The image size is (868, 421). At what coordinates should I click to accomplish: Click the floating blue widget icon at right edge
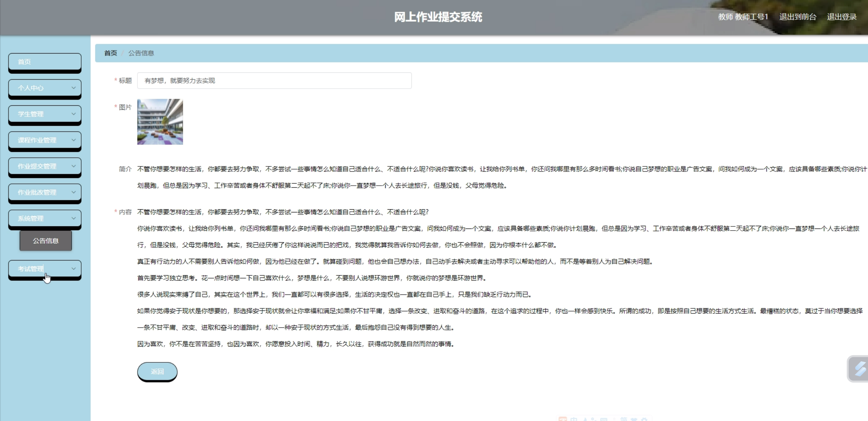[859, 369]
